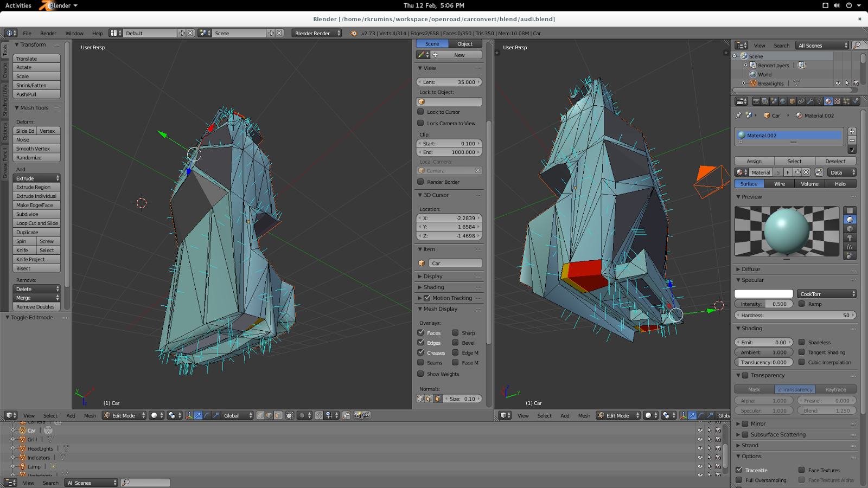The height and width of the screenshot is (488, 868).
Task: Select the Object Constraints chain icon
Action: point(801,101)
